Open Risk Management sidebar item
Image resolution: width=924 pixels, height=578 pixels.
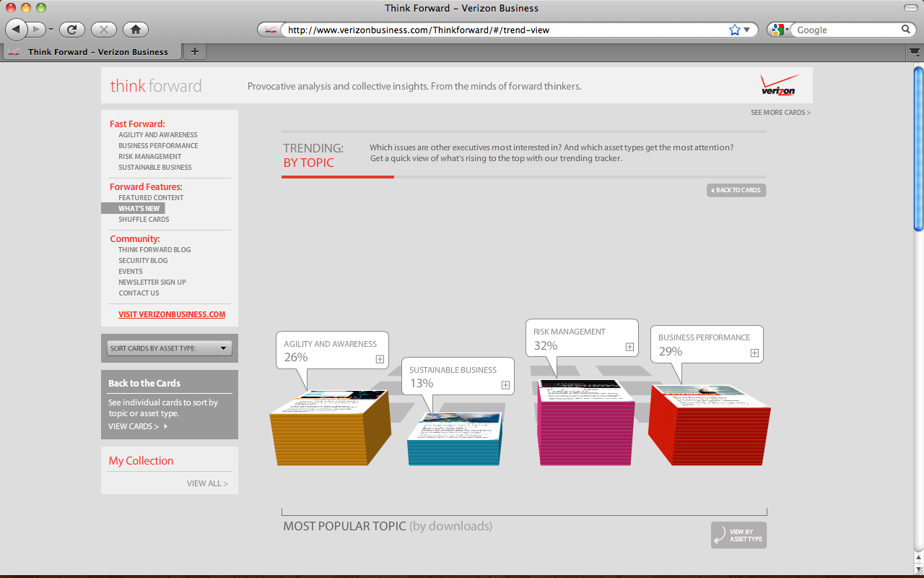150,157
